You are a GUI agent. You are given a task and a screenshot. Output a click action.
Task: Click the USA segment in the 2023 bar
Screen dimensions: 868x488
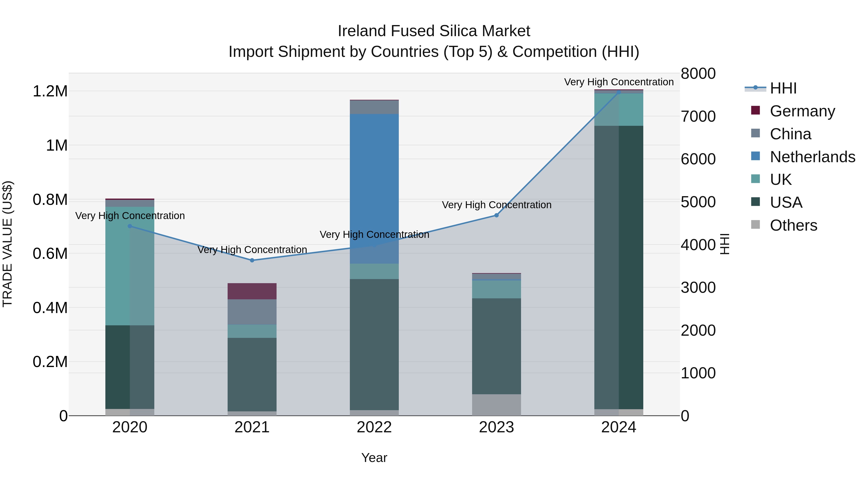[x=496, y=346]
